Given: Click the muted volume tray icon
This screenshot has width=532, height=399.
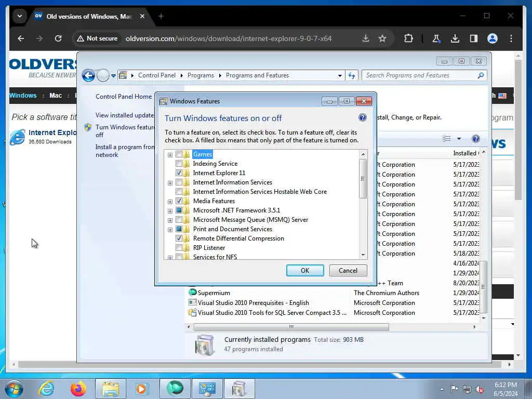Looking at the screenshot, I should point(480,390).
